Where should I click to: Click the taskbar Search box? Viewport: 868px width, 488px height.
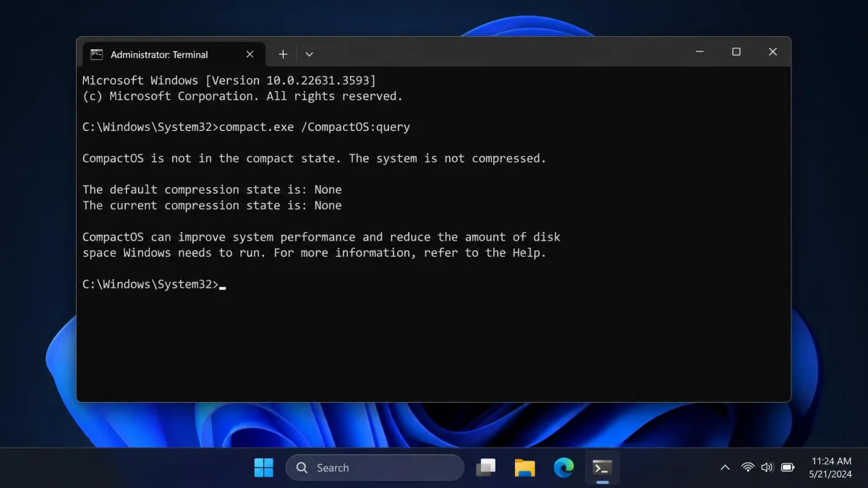coord(375,468)
